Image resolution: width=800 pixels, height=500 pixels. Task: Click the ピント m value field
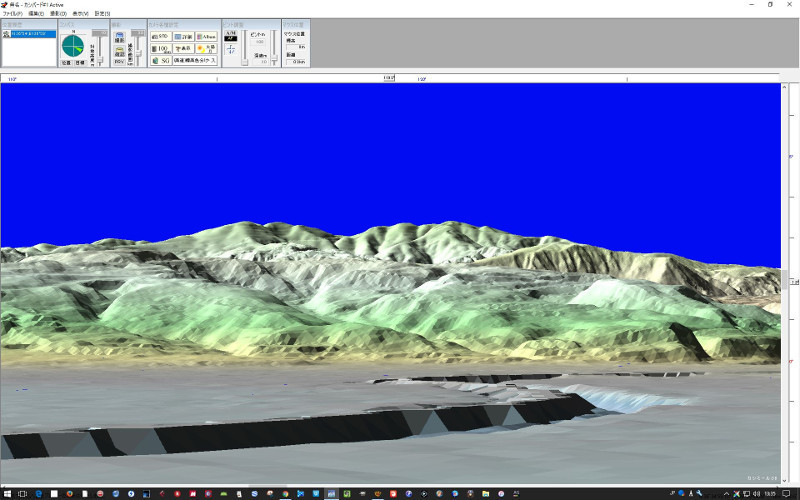[x=260, y=42]
